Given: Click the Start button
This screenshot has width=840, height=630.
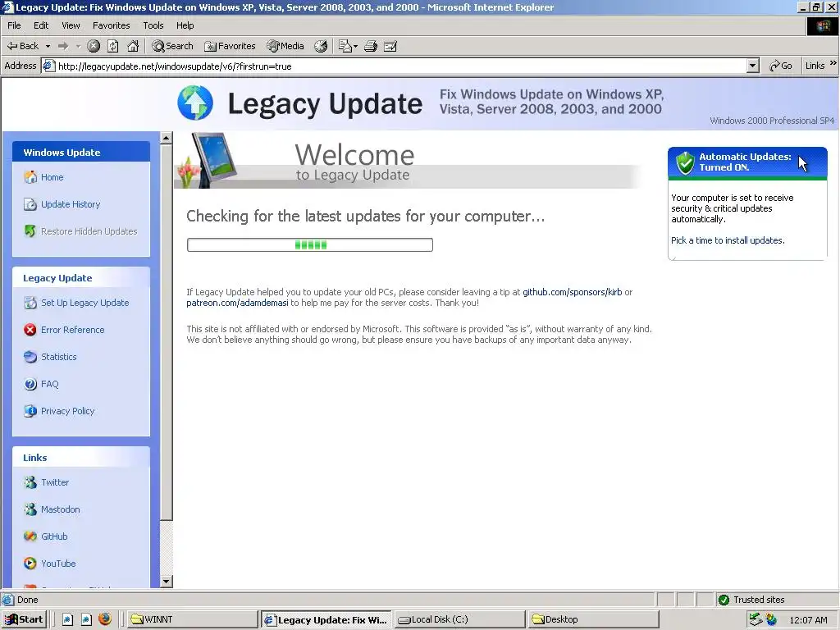Looking at the screenshot, I should tap(24, 619).
